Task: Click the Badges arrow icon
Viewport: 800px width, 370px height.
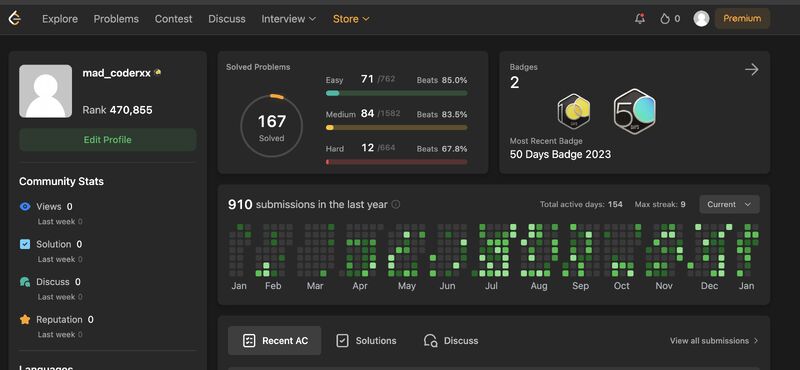Action: (752, 69)
